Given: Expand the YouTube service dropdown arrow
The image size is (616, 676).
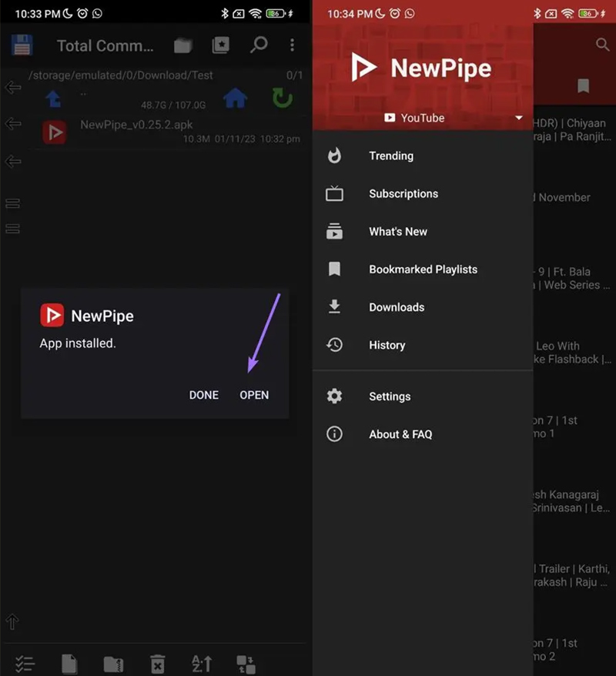Looking at the screenshot, I should (519, 118).
